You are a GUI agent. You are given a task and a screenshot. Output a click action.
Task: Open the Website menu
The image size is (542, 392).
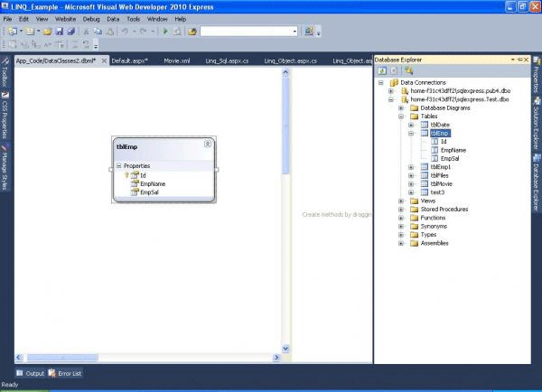(x=65, y=19)
